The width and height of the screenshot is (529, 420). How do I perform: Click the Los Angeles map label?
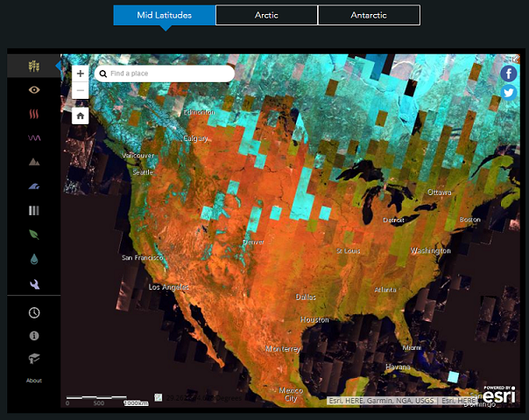pos(169,287)
